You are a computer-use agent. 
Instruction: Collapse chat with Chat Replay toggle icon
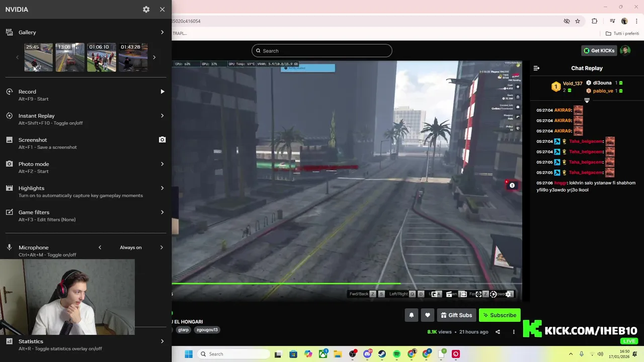click(536, 68)
